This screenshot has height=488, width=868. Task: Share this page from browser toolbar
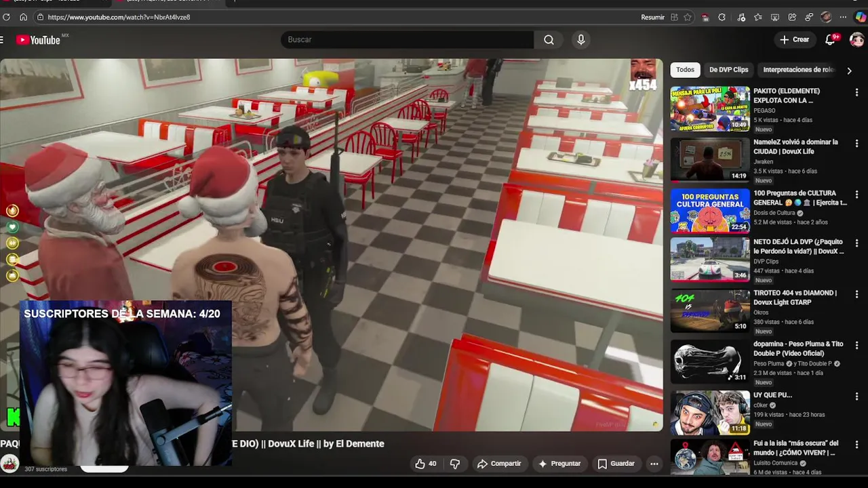click(792, 17)
